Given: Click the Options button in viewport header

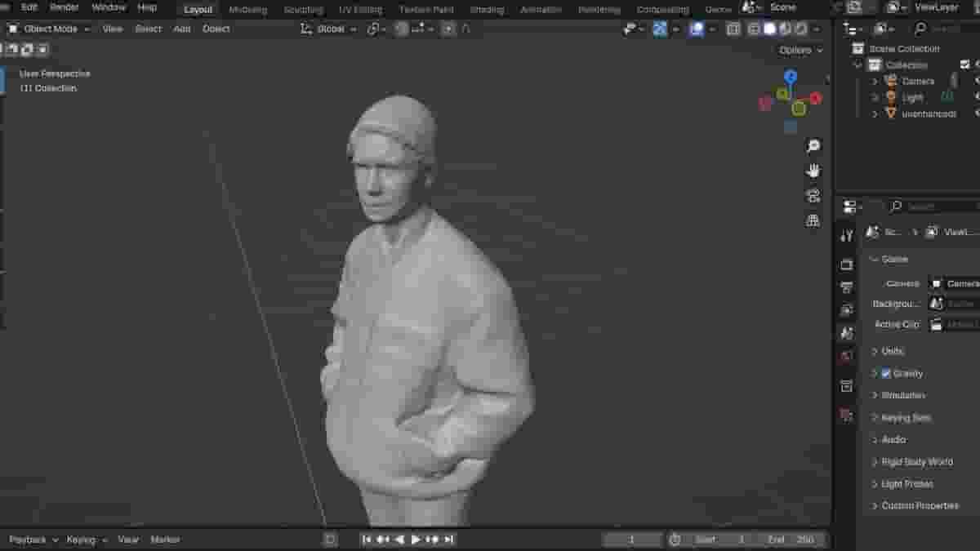Looking at the screenshot, I should click(796, 50).
